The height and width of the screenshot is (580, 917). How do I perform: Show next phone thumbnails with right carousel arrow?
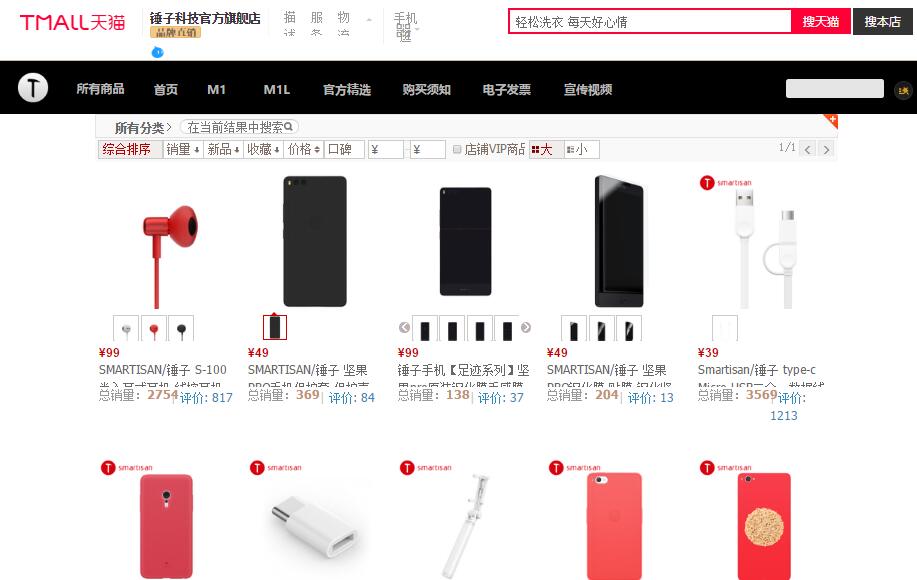coord(526,327)
